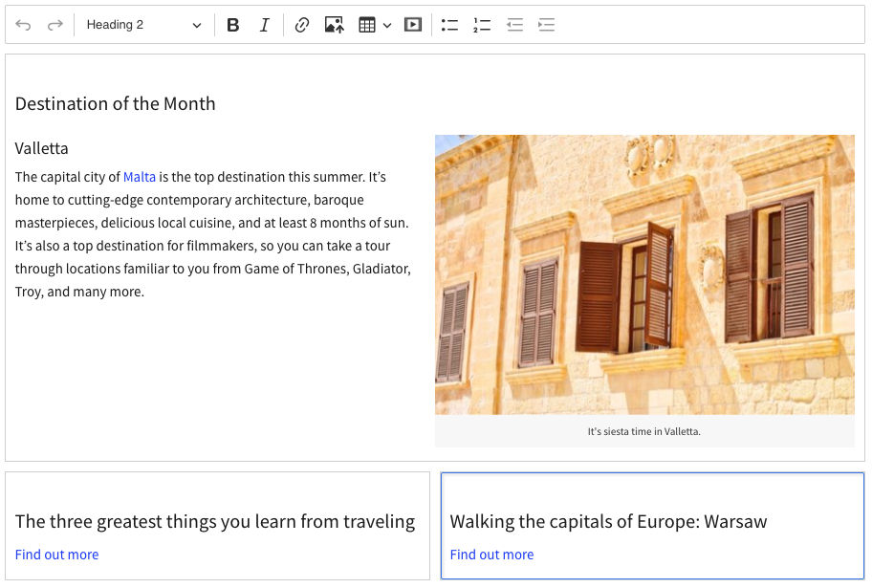The width and height of the screenshot is (872, 588).
Task: Click the insert media icon
Action: click(413, 25)
